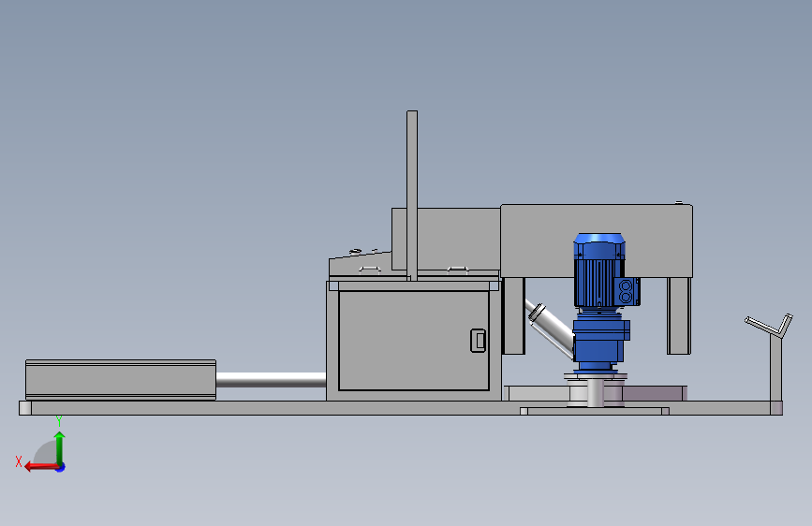812x526 pixels.
Task: Select the mounting plate under the motor base
Action: 595,411
